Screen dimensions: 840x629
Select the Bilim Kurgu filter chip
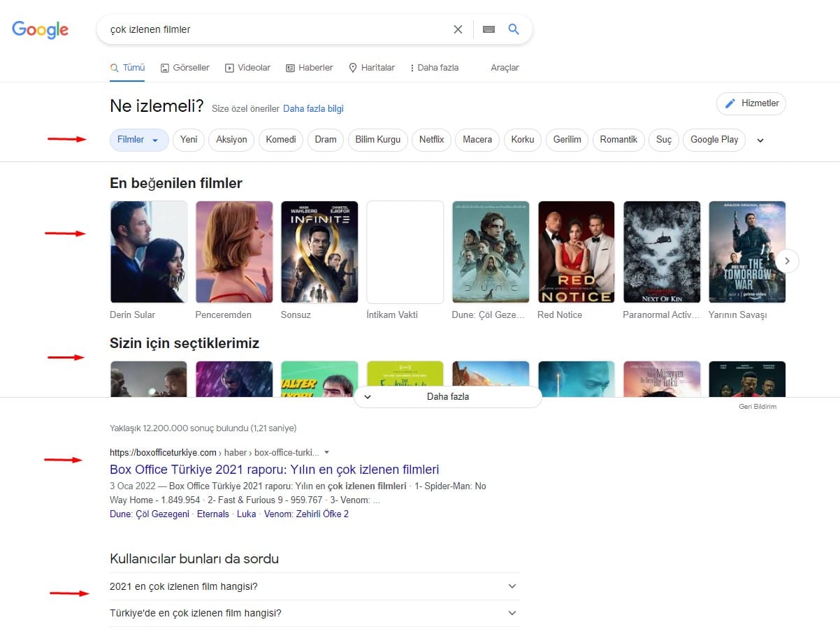coord(378,140)
